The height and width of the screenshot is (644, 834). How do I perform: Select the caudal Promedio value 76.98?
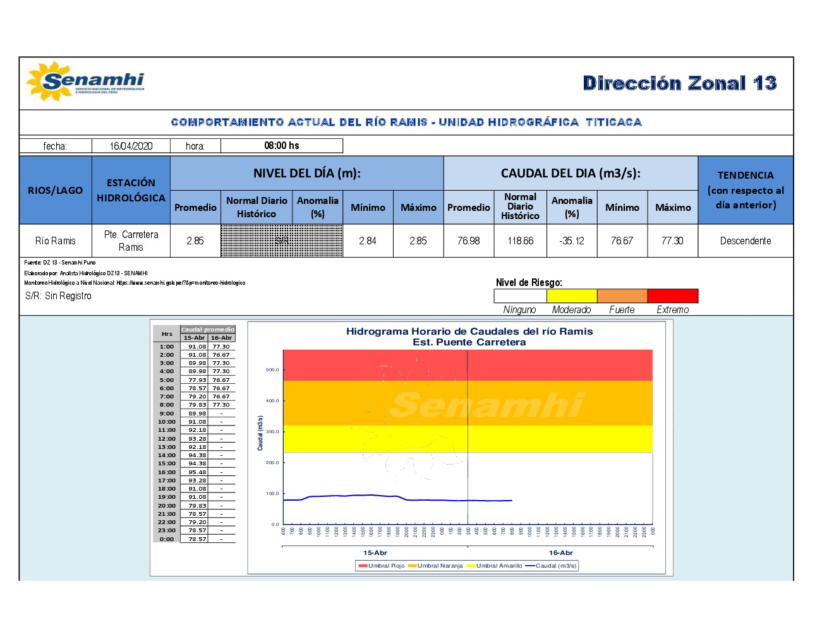click(x=468, y=241)
